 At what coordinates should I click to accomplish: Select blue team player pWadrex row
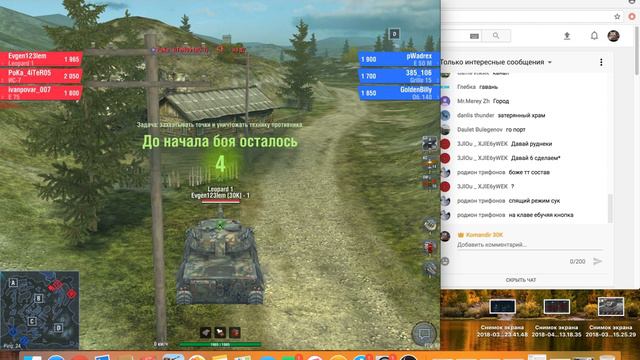[x=399, y=59]
